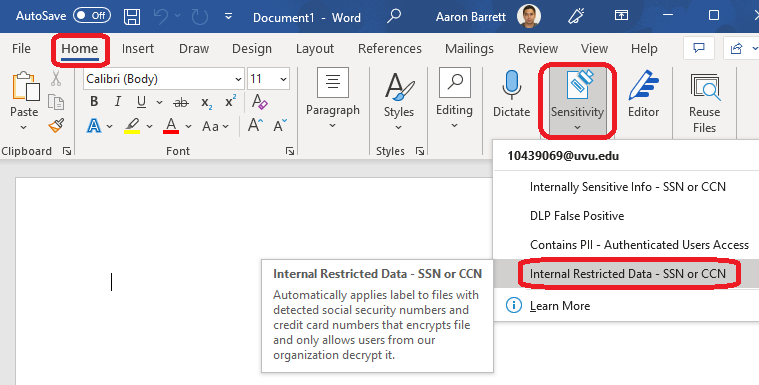Image resolution: width=759 pixels, height=385 pixels.
Task: Open the View tab
Action: click(x=594, y=48)
